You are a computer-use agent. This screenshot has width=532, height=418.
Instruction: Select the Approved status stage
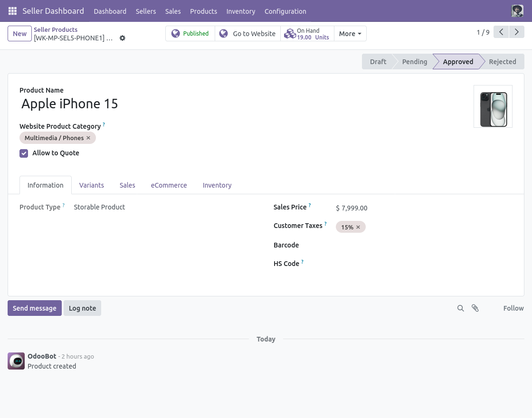point(458,62)
